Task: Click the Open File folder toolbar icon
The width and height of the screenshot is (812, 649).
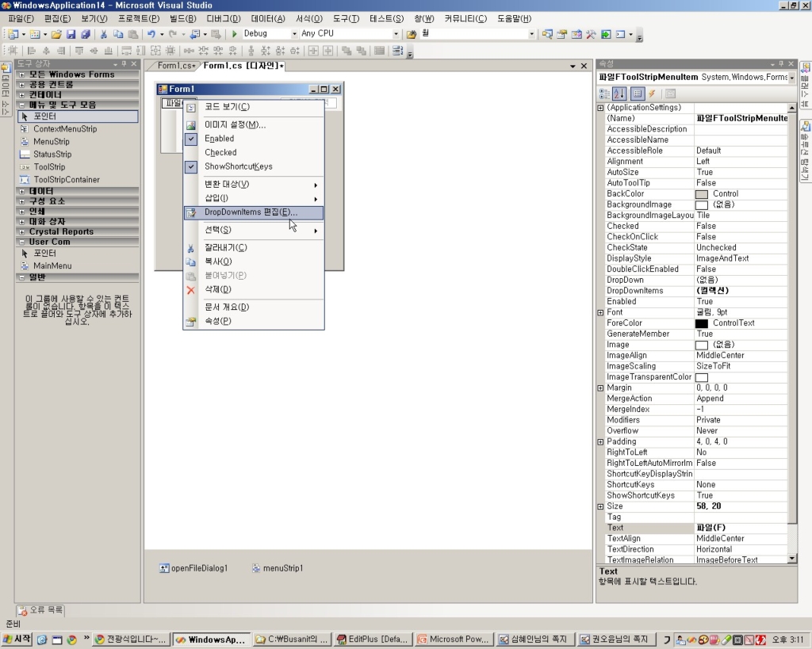Action: [x=56, y=34]
